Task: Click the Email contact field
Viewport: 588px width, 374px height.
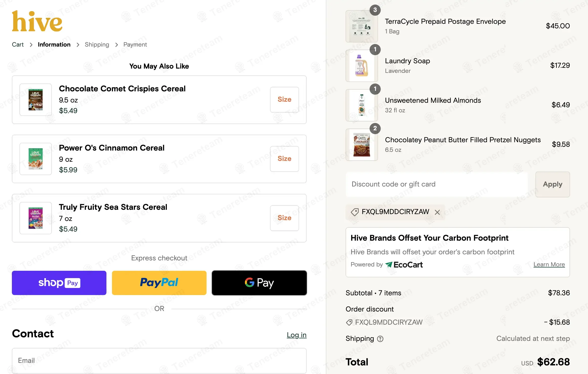Action: [x=159, y=361]
